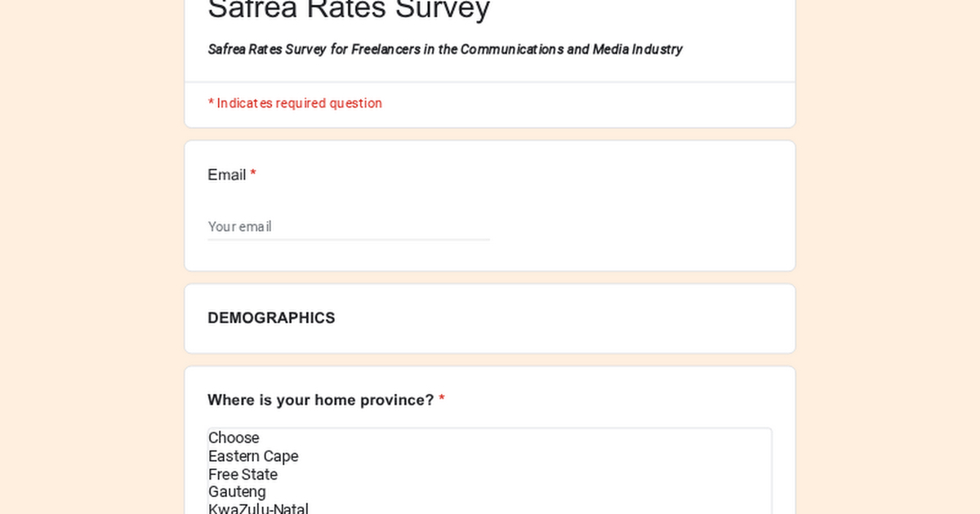Click the Safrea Rates Survey title
The width and height of the screenshot is (980, 514).
click(x=349, y=10)
